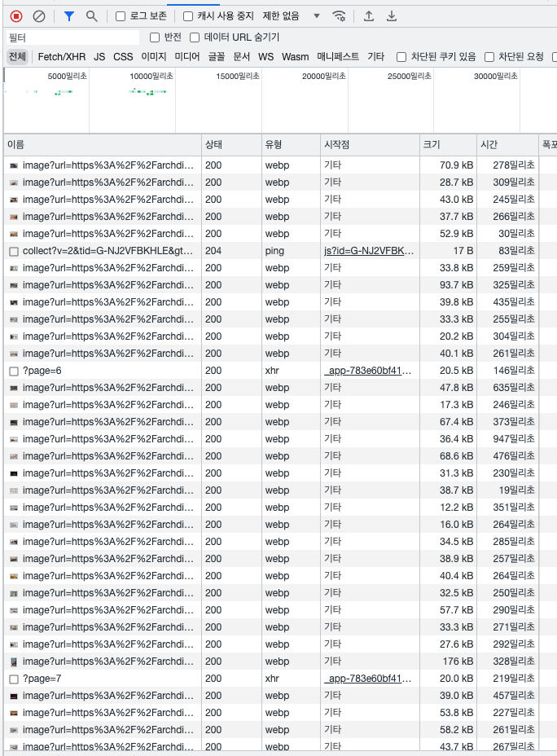The height and width of the screenshot is (756, 557).
Task: Filter by 문서 type
Action: click(241, 57)
